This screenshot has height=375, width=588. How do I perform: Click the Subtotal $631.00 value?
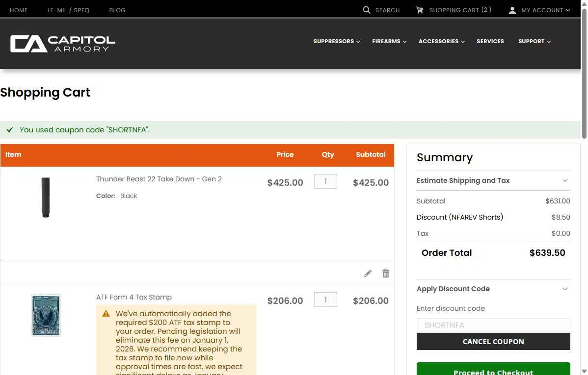pyautogui.click(x=558, y=201)
